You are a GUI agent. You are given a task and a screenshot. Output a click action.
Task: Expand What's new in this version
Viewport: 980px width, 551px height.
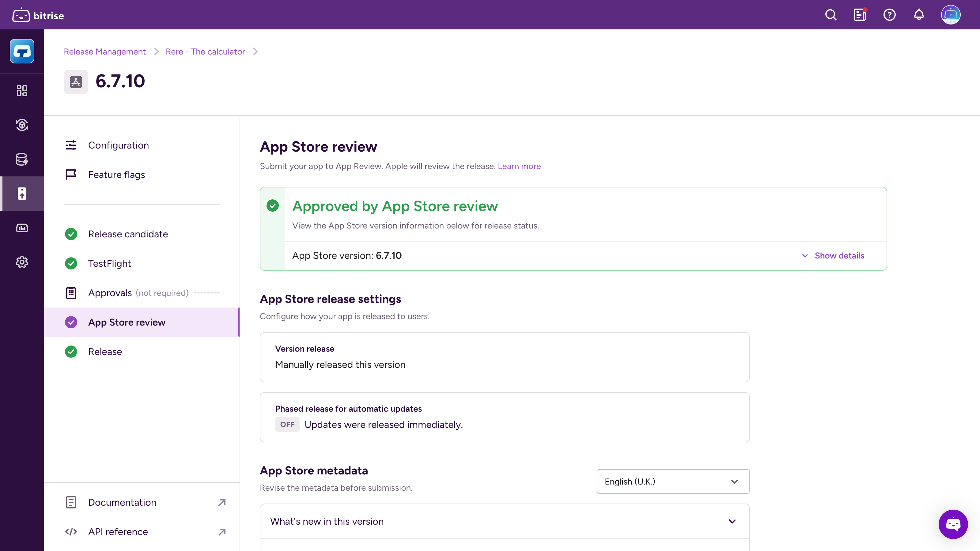[504, 521]
